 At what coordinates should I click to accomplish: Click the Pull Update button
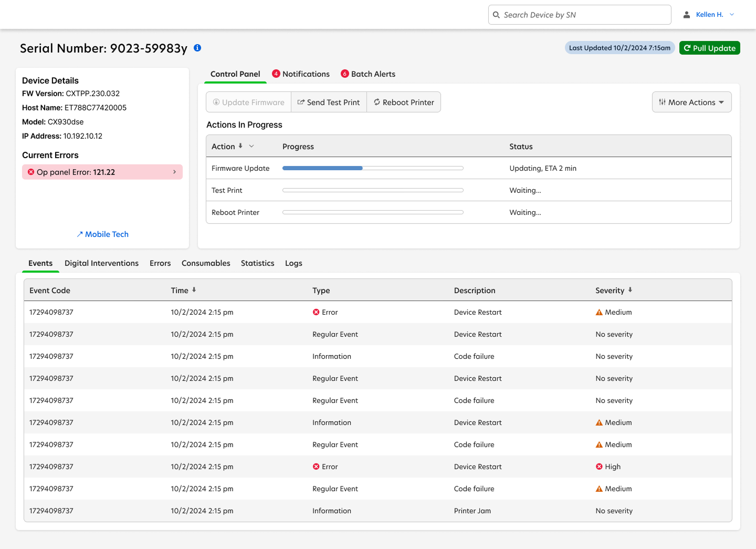[x=710, y=48]
